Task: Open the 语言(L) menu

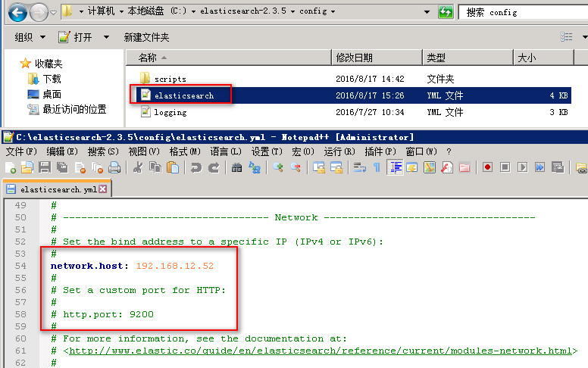Action: [x=226, y=151]
